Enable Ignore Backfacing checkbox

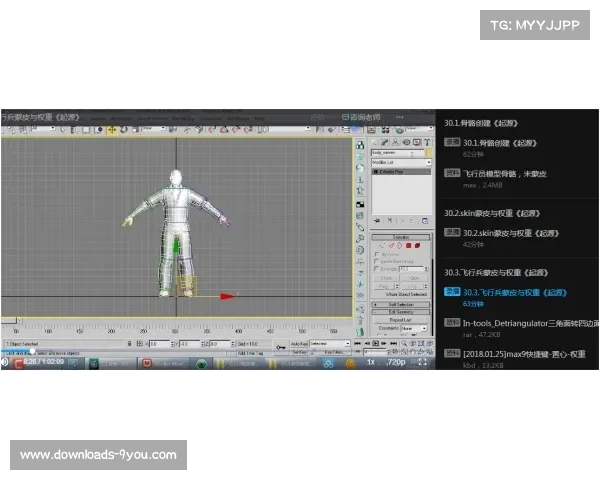376,262
